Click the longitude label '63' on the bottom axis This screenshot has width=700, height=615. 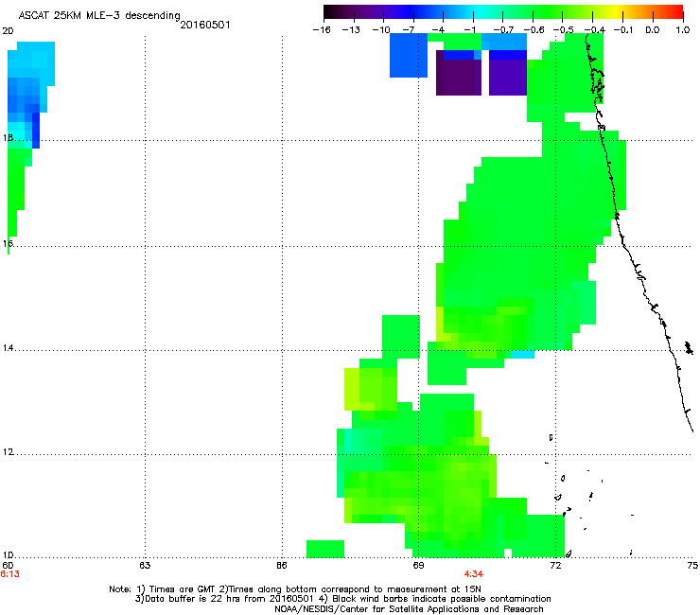(x=145, y=566)
